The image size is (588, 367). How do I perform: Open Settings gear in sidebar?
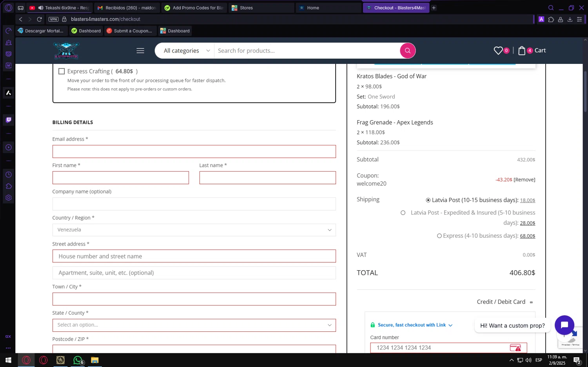pyautogui.click(x=8, y=198)
